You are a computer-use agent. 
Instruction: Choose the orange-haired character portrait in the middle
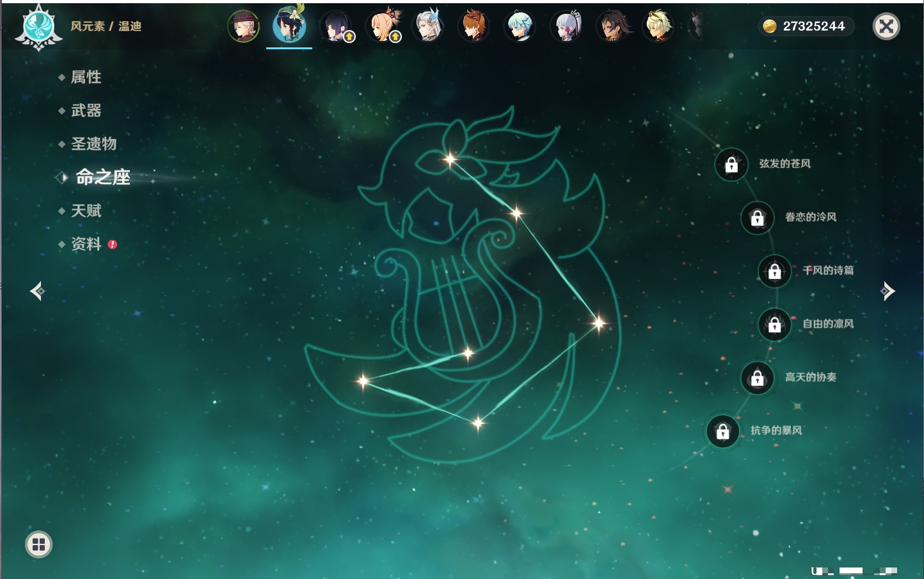click(x=474, y=27)
